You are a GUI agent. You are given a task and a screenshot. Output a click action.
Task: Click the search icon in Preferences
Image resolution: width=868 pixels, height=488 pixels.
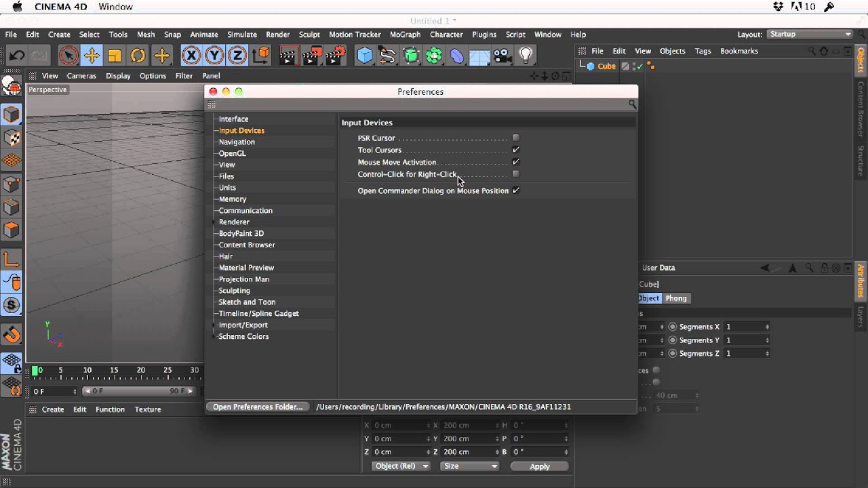632,104
